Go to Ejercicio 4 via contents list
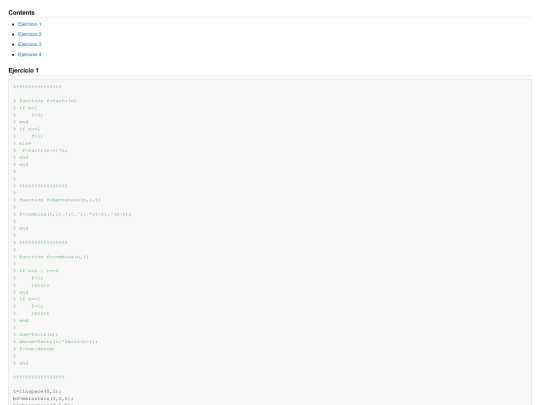Image resolution: width=540 pixels, height=405 pixels. pyautogui.click(x=30, y=54)
